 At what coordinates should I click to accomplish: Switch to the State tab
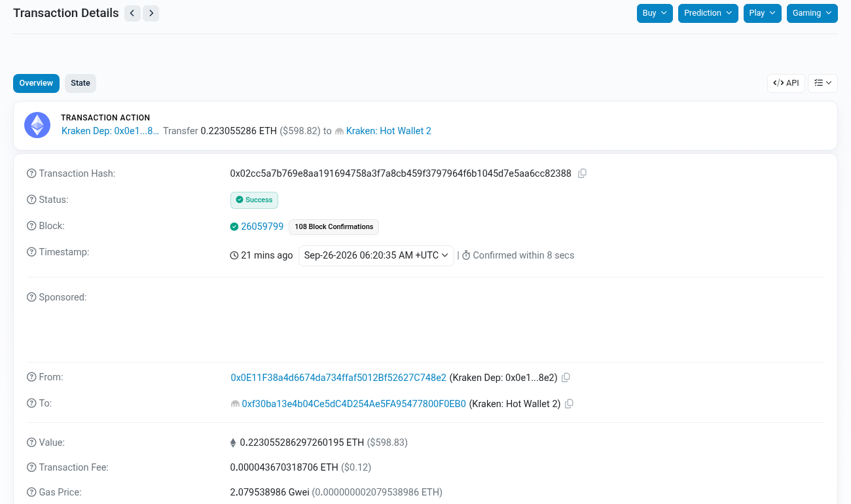(81, 83)
